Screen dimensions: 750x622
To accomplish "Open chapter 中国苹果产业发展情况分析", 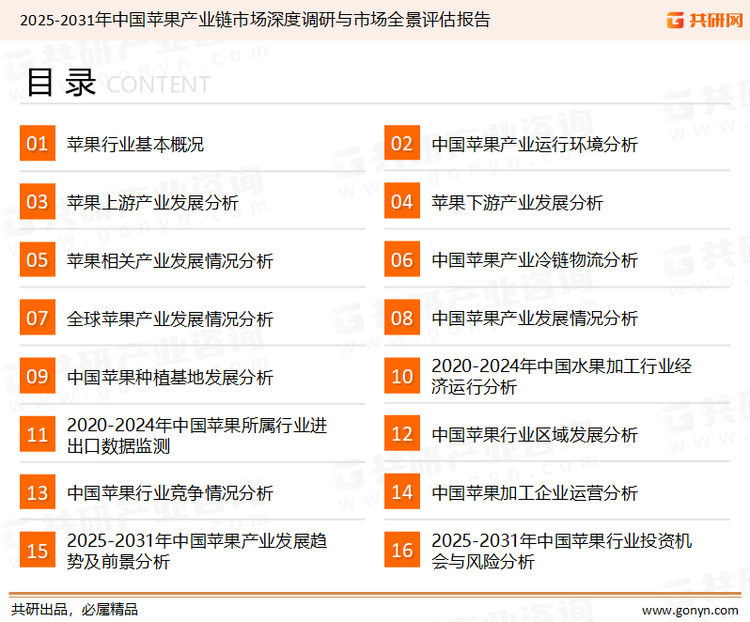I will (534, 319).
